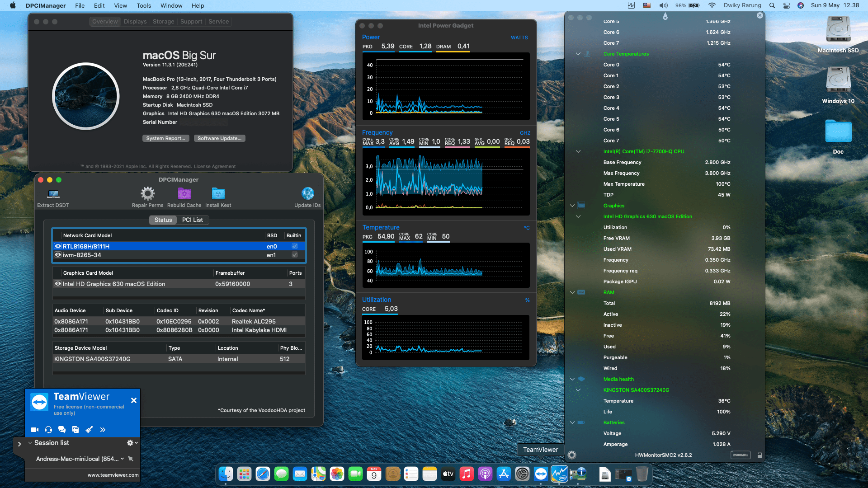Open Podcasts in the dock
This screenshot has width=868, height=488.
pyautogui.click(x=485, y=474)
